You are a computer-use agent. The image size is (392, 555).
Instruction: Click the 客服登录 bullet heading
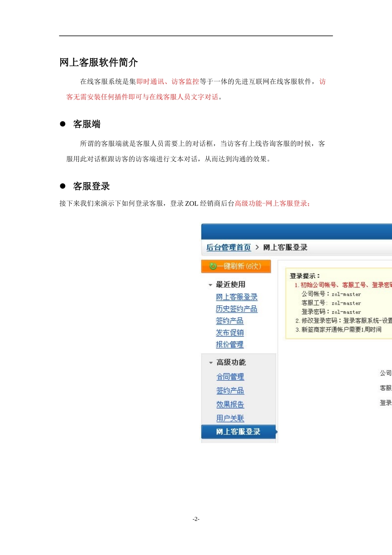(91, 186)
